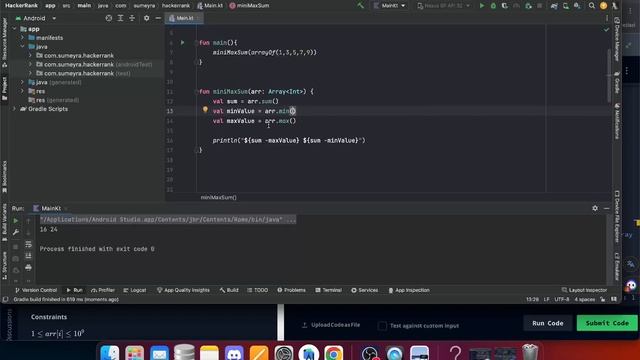Image resolution: width=640 pixels, height=360 pixels.
Task: Click Sync Project with Gradle icon
Action: (554, 6)
